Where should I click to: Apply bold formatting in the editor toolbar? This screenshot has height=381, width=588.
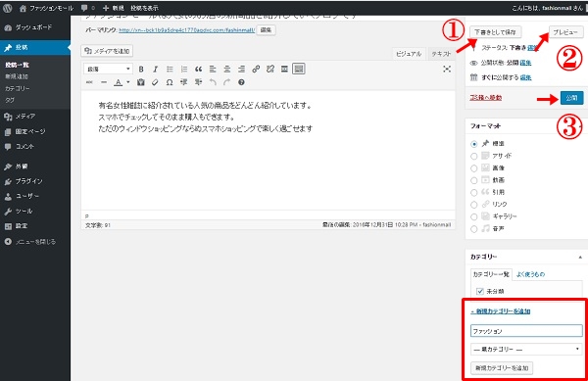tap(141, 69)
